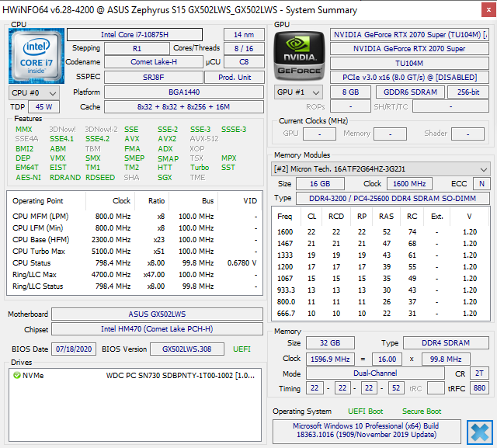
Task: Select the CPU Turbo Max row
Action: 134,252
